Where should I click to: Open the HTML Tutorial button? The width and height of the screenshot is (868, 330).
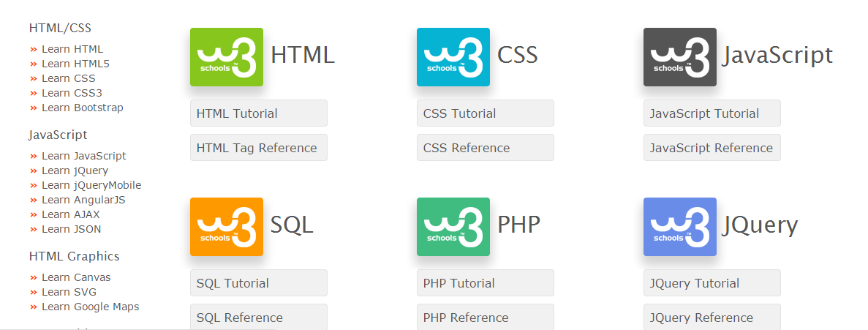click(x=258, y=113)
